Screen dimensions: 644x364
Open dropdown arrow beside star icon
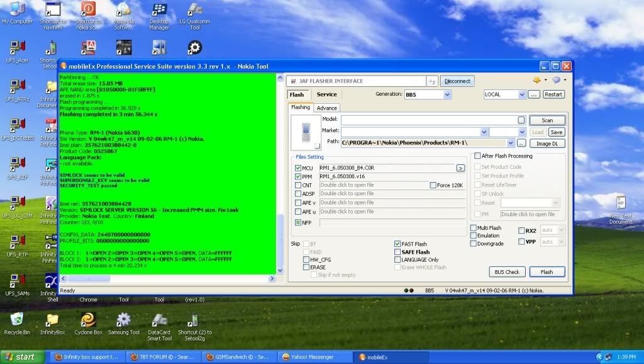(545, 80)
